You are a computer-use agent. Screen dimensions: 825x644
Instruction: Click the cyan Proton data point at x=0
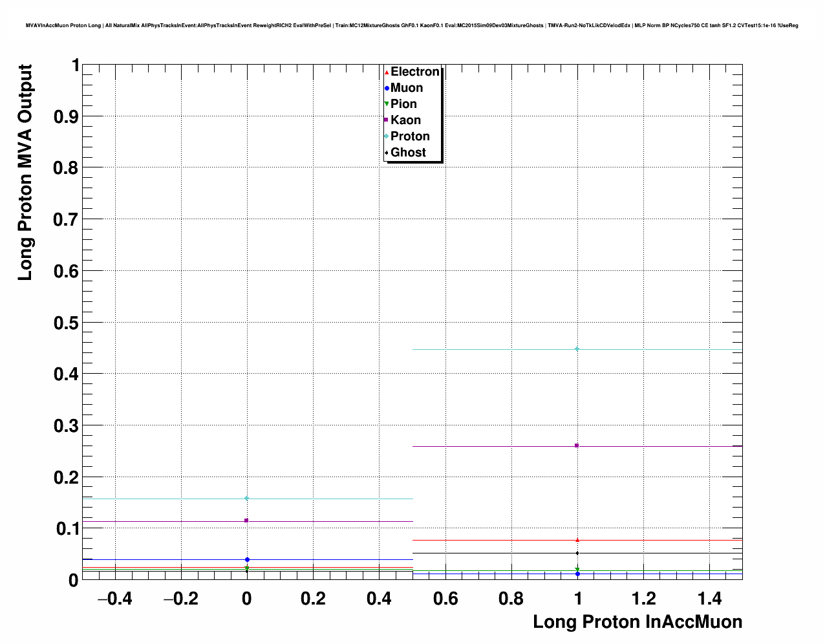[247, 498]
